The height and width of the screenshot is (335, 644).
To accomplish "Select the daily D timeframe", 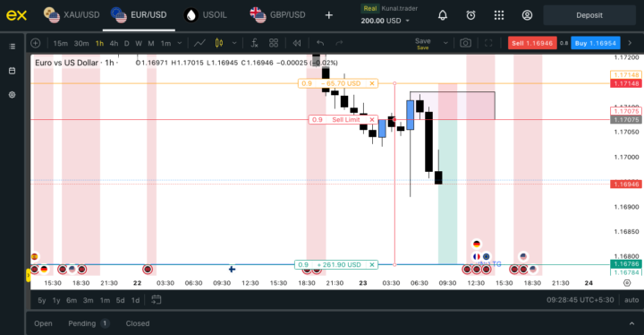I will pos(126,43).
